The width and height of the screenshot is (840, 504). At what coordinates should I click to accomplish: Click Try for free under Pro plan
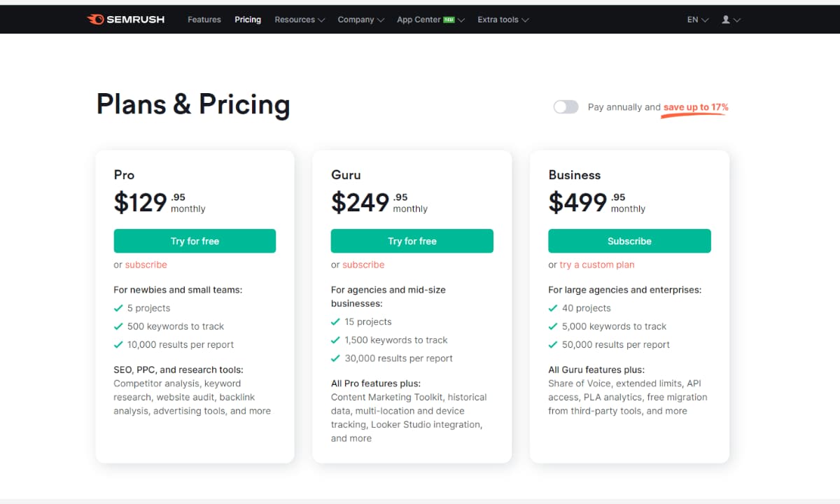(195, 241)
